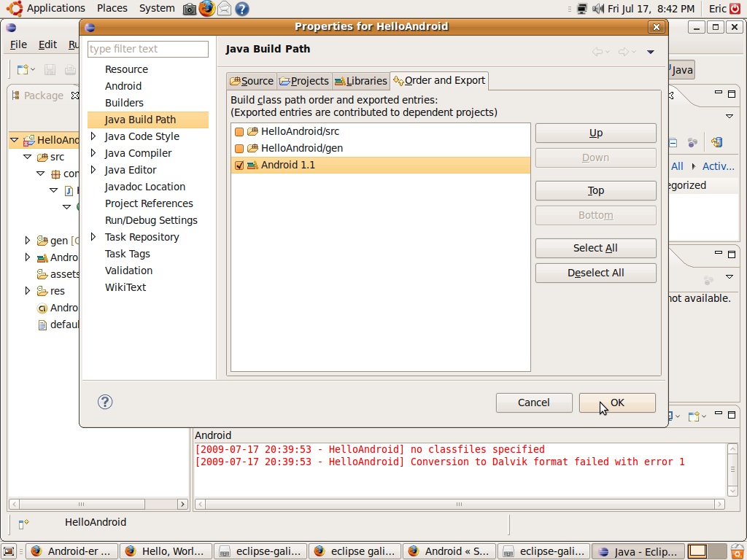This screenshot has height=560, width=747.
Task: Click the network monitor icon in panel
Action: point(582,9)
